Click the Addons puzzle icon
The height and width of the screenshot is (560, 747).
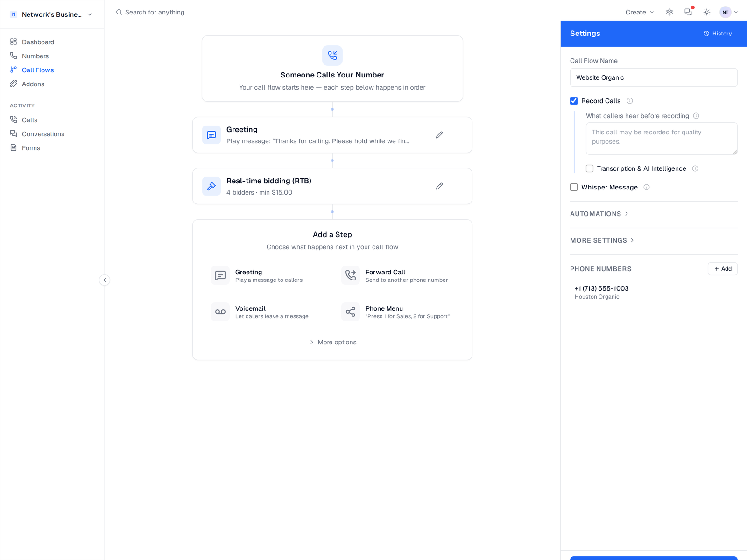tap(14, 84)
